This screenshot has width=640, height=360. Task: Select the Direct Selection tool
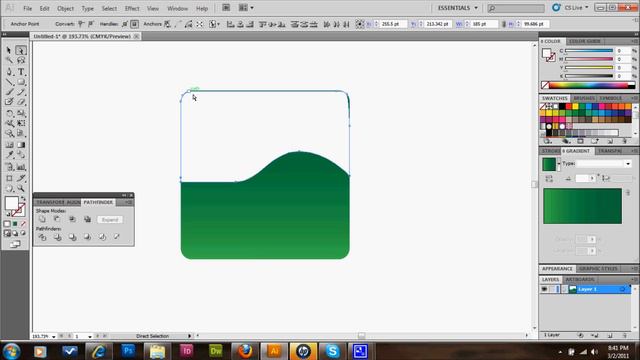(21, 50)
